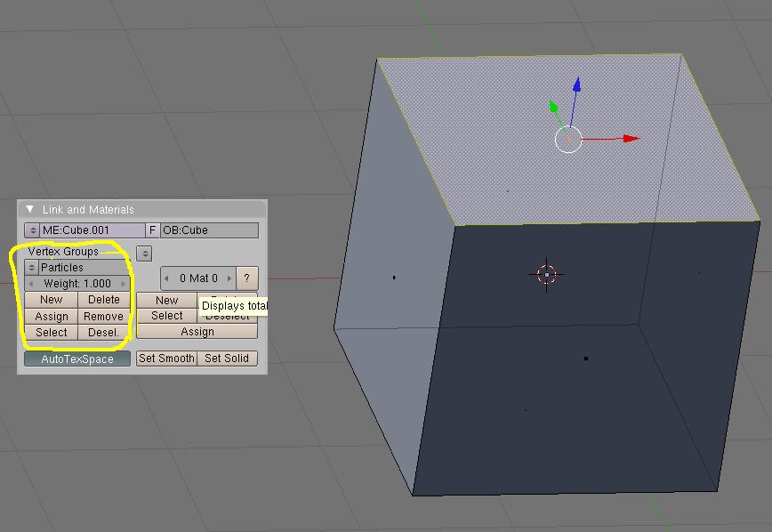Decrease Weight value with left arrow
772x532 pixels.
pos(31,284)
